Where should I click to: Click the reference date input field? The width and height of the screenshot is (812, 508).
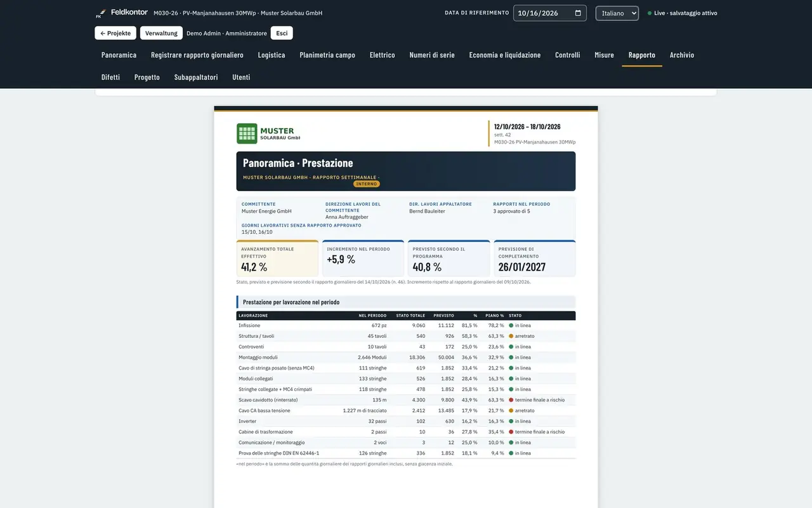[549, 13]
